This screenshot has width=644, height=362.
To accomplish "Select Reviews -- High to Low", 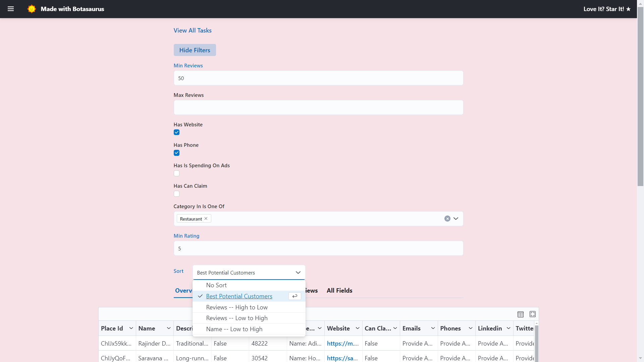I will coord(236,307).
